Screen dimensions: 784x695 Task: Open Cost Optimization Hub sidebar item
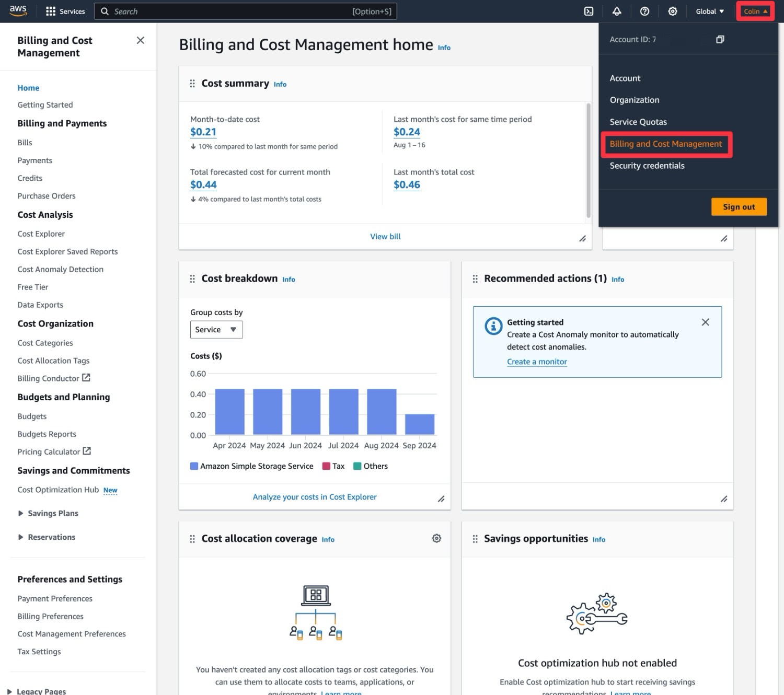click(58, 490)
